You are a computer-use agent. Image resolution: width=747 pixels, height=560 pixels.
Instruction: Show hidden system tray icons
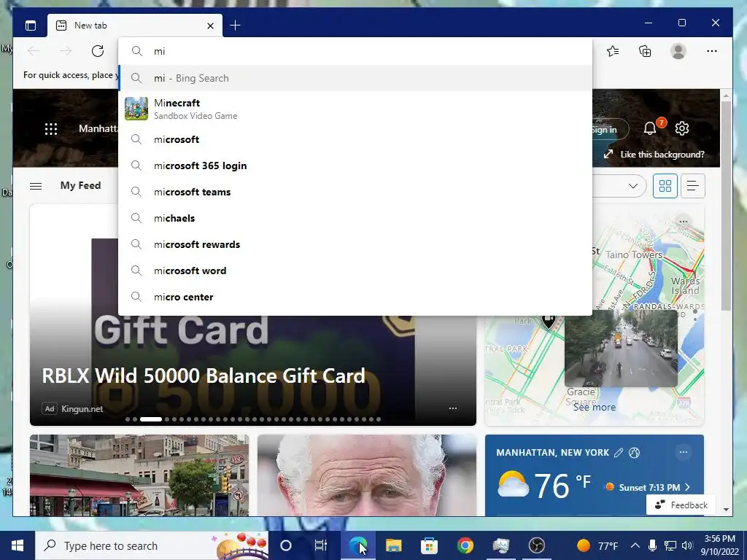tap(635, 545)
